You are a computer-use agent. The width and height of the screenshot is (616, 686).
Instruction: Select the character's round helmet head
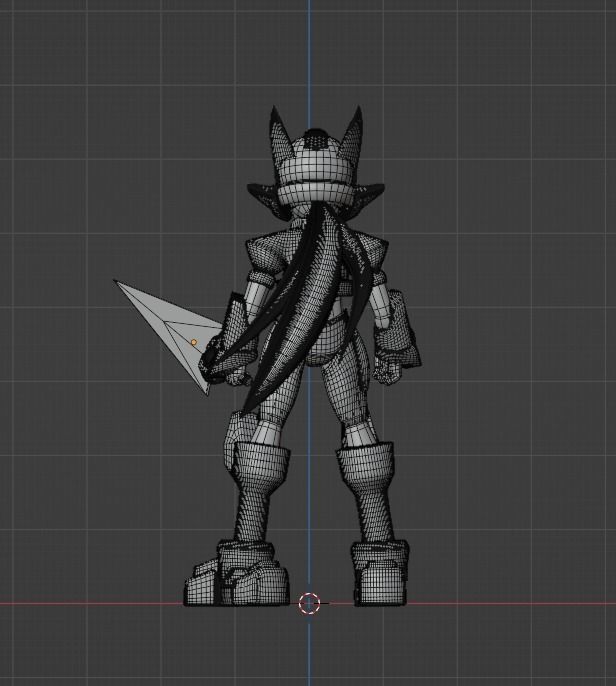pyautogui.click(x=315, y=168)
